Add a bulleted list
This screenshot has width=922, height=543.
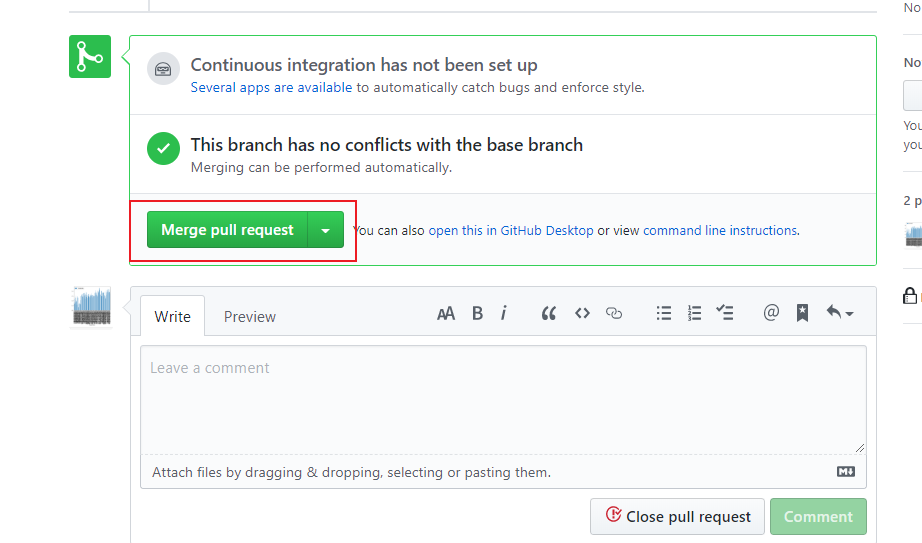tap(664, 314)
